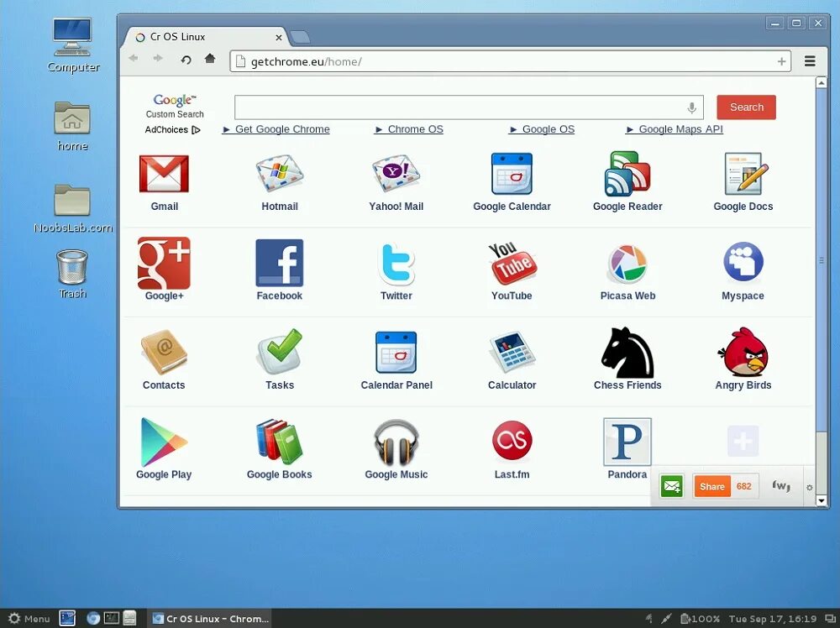Open the terminal launcher in taskbar

tap(111, 618)
